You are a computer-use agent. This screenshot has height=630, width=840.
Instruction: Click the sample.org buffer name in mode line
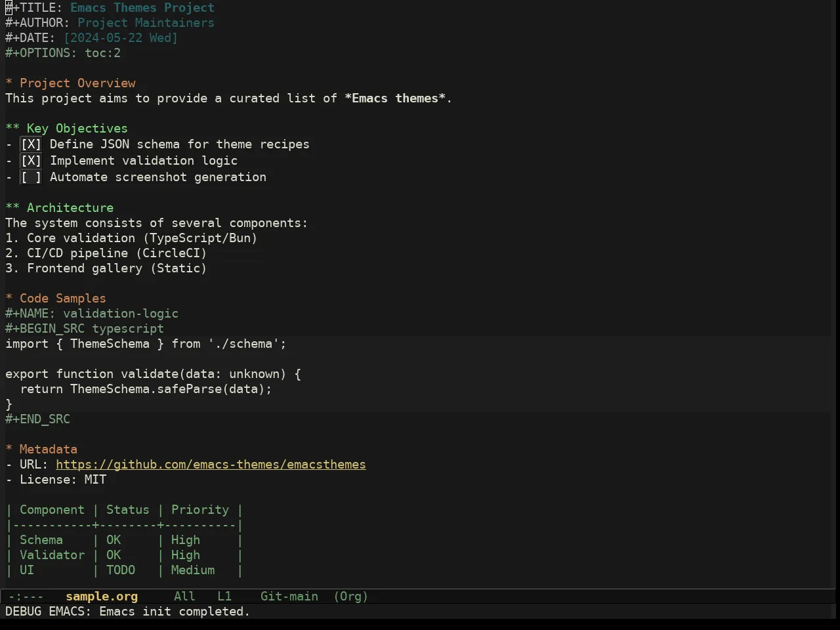(102, 597)
